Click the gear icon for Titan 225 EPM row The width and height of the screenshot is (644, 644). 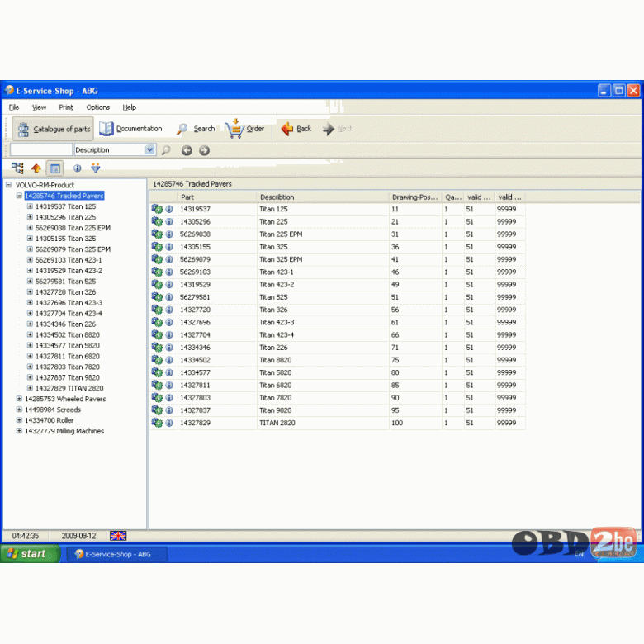pyautogui.click(x=157, y=234)
